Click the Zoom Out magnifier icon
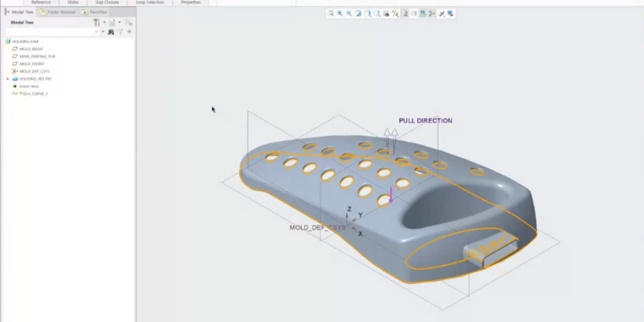 tap(348, 14)
